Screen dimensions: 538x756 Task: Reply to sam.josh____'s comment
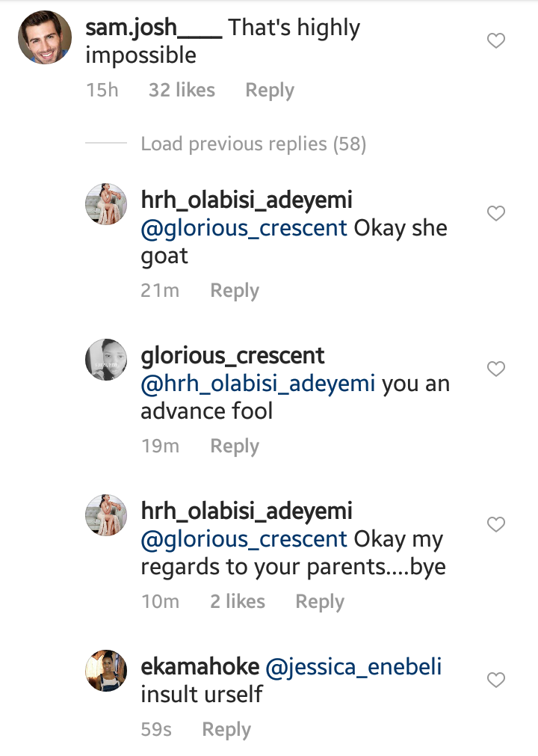pos(270,90)
